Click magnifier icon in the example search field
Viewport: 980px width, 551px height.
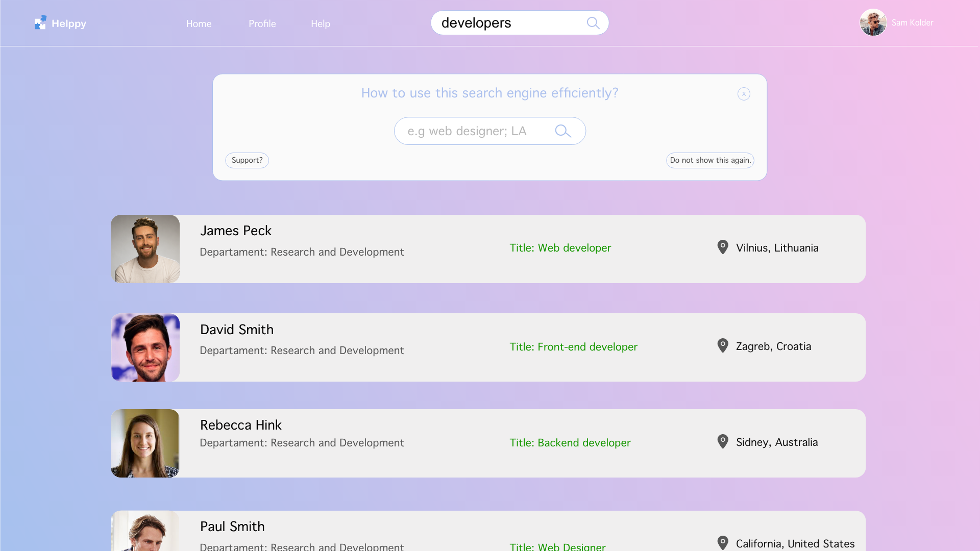point(562,131)
